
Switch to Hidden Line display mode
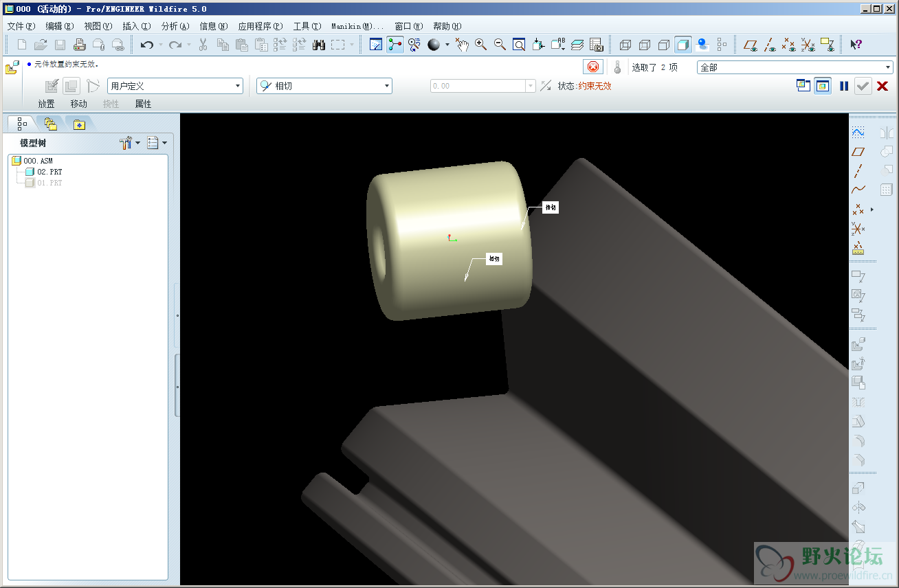645,45
